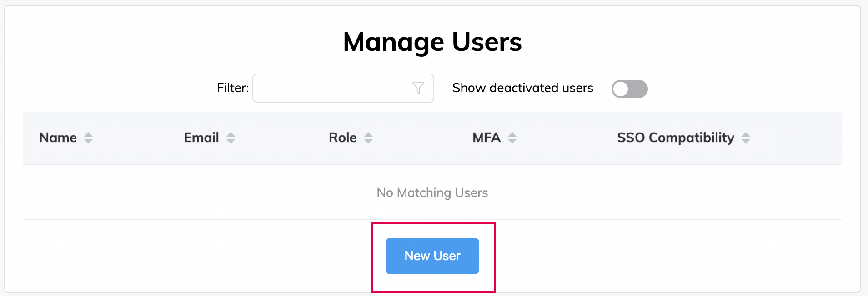Viewport: 868px width, 296px height.
Task: Click the sort arrows beside Role
Action: pyautogui.click(x=369, y=138)
